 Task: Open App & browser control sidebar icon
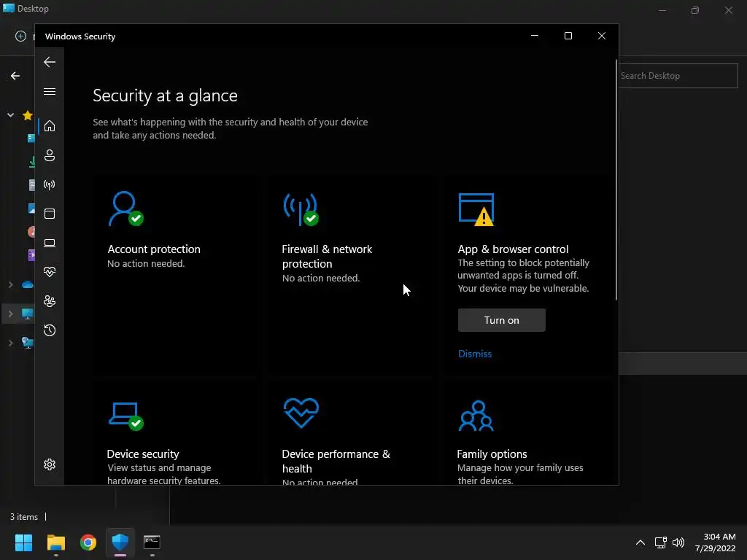(50, 214)
